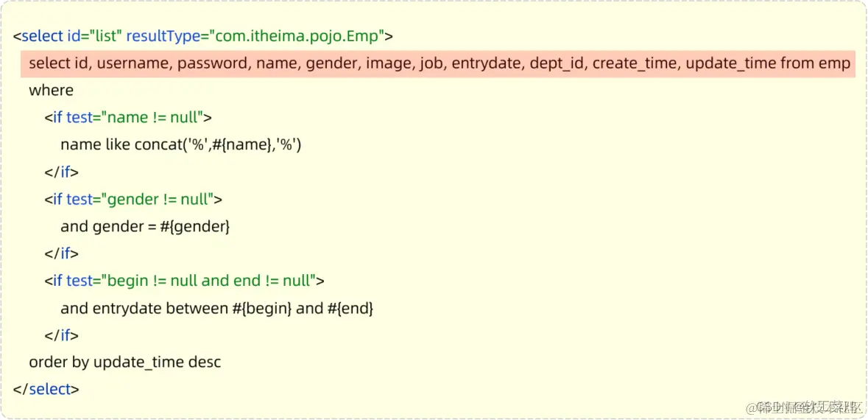Click the "order by update_time desc" line
The width and height of the screenshot is (868, 420).
pyautogui.click(x=125, y=363)
